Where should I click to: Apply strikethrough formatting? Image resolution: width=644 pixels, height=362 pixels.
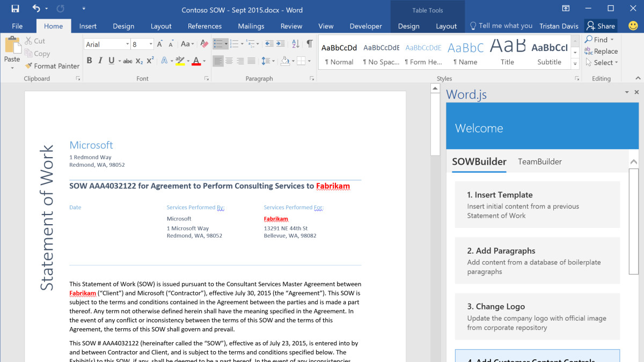(x=127, y=61)
